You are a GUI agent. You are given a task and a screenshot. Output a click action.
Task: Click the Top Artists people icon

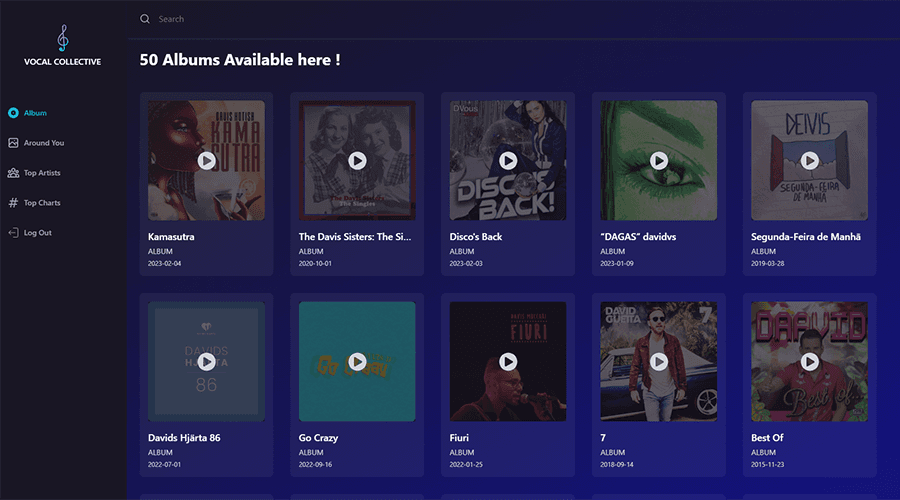(x=13, y=173)
